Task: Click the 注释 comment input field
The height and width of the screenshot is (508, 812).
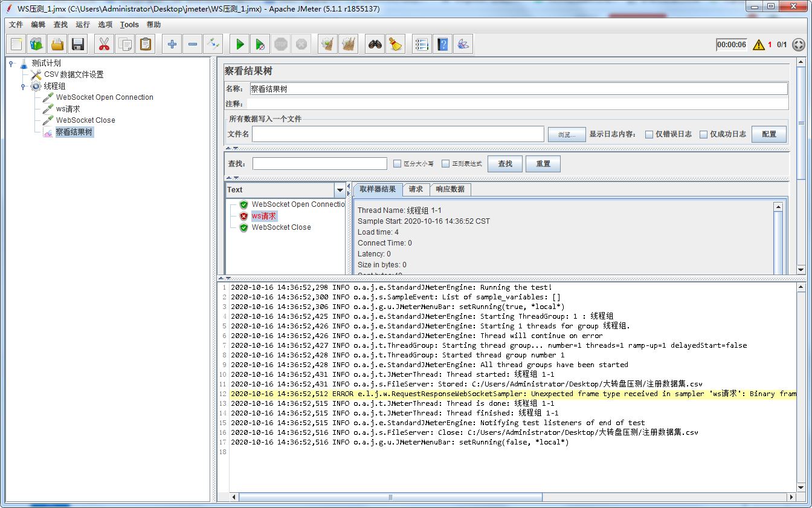Action: (518, 104)
